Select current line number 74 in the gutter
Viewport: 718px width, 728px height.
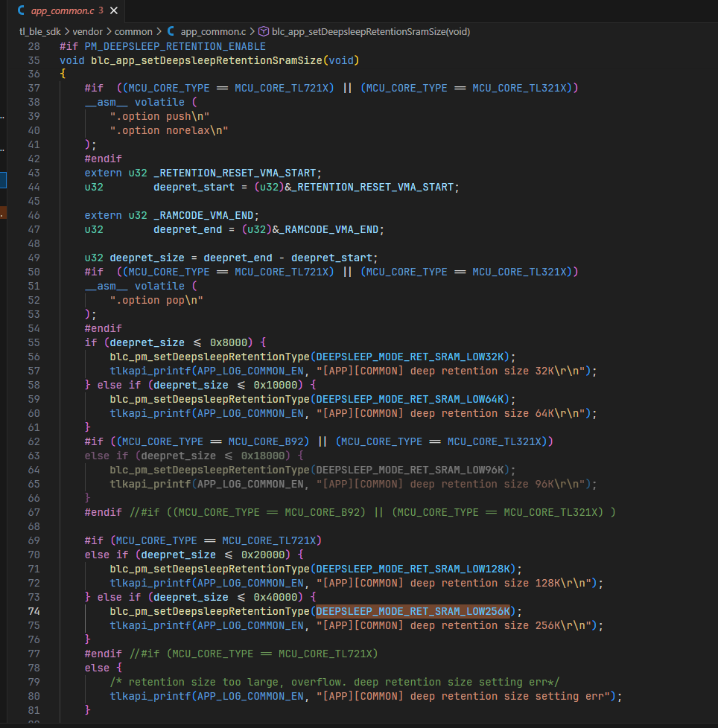point(34,611)
